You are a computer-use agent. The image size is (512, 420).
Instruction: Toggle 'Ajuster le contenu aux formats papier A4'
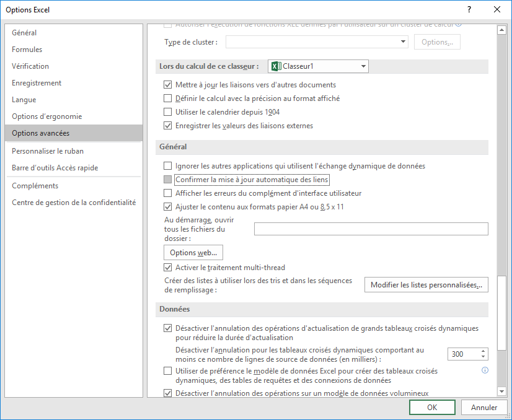tap(167, 207)
